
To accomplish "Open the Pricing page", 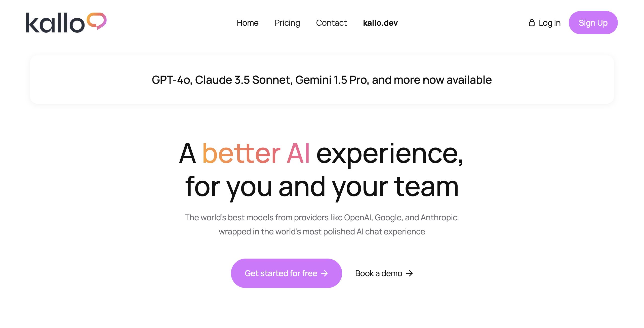I will [x=287, y=23].
